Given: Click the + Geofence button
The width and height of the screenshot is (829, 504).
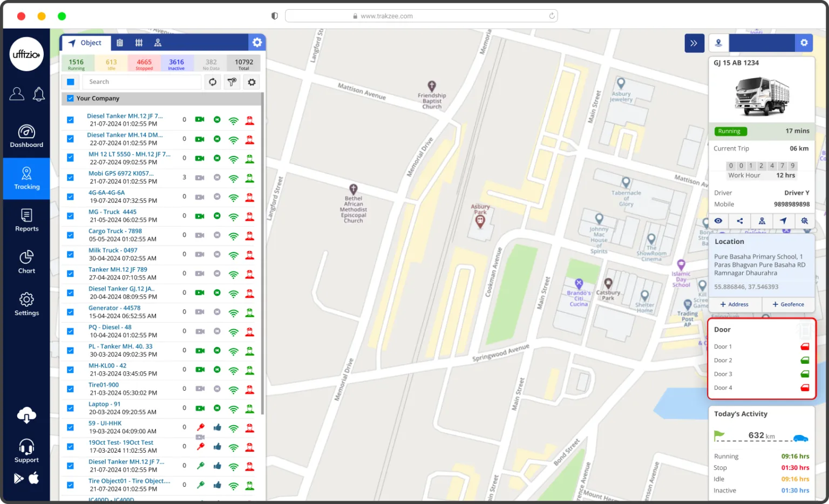Looking at the screenshot, I should tap(788, 304).
